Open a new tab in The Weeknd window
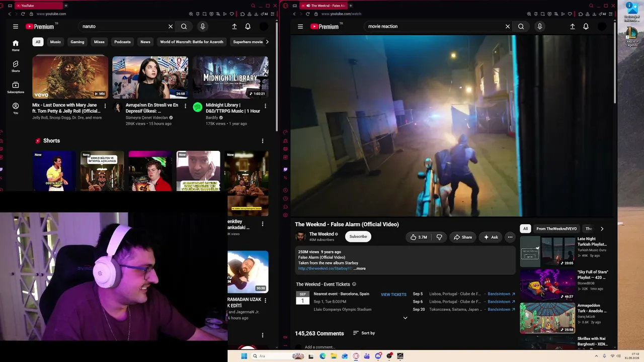The image size is (644, 362). [351, 6]
